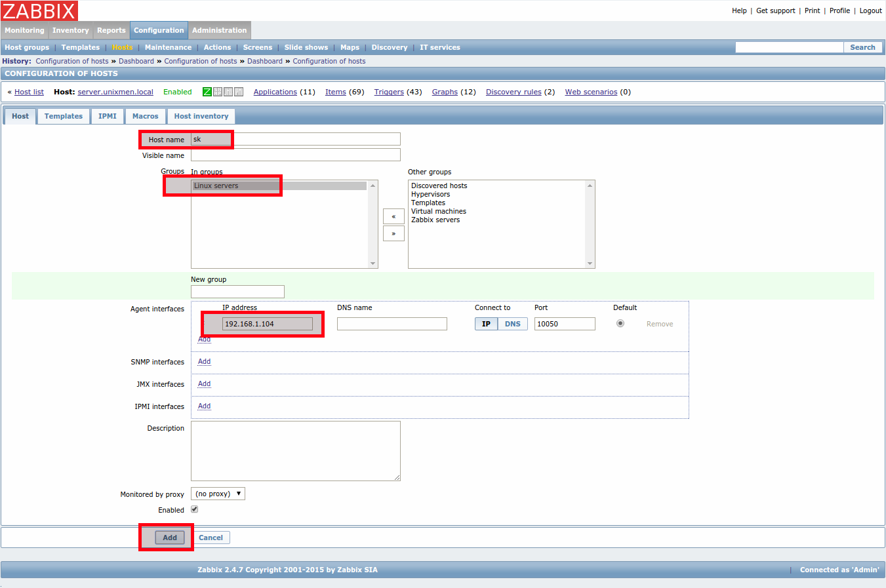Open server.unixmen.local host link
Image resolution: width=886 pixels, height=588 pixels.
coord(115,92)
